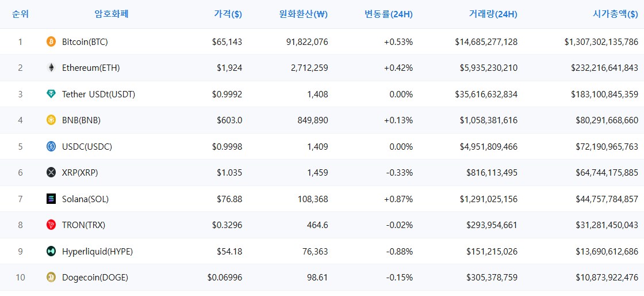Select Hyperliquid change -0.88%
644x296 pixels.
(400, 251)
